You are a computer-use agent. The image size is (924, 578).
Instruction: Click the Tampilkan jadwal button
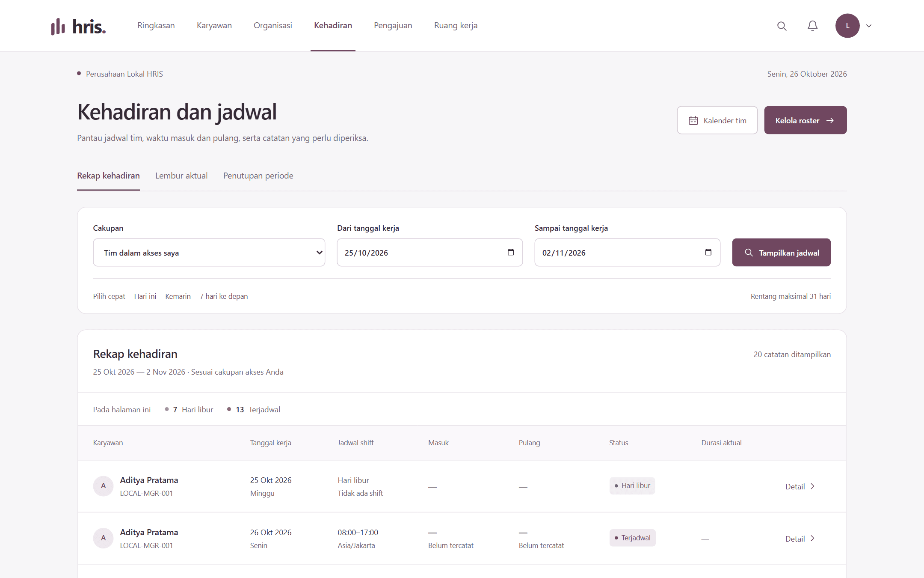pos(782,253)
